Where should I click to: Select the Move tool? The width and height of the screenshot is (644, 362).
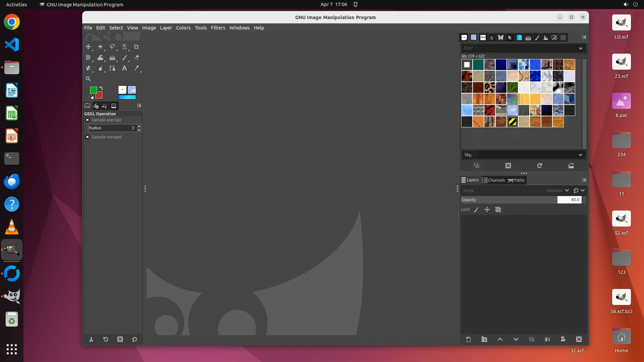pyautogui.click(x=88, y=47)
